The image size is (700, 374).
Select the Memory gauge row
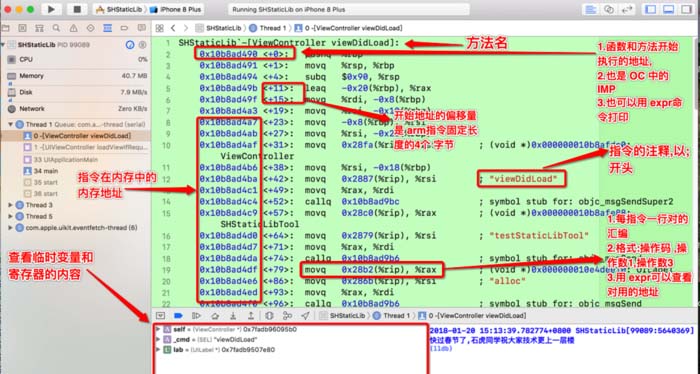[75, 76]
